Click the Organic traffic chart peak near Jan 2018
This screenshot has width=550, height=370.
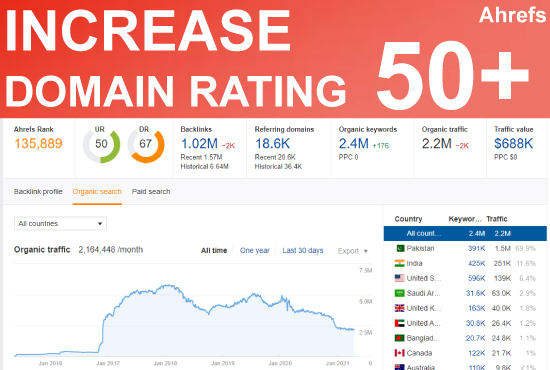point(168,286)
